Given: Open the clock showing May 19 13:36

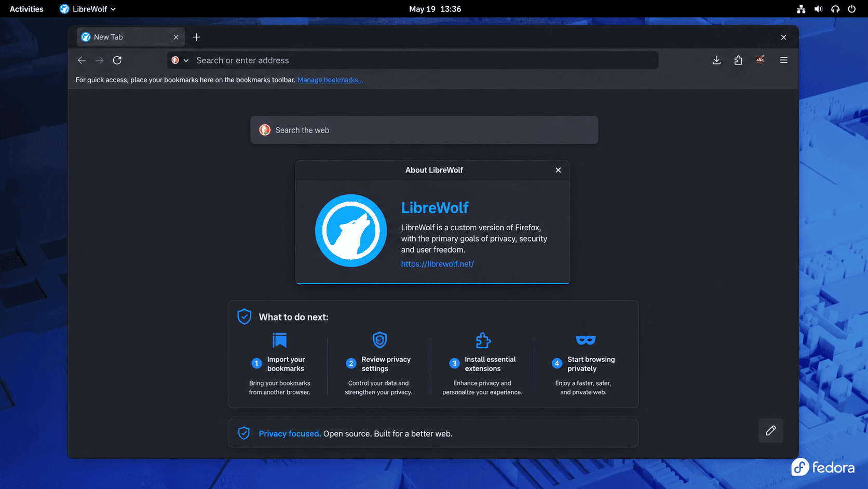Looking at the screenshot, I should pos(435,9).
